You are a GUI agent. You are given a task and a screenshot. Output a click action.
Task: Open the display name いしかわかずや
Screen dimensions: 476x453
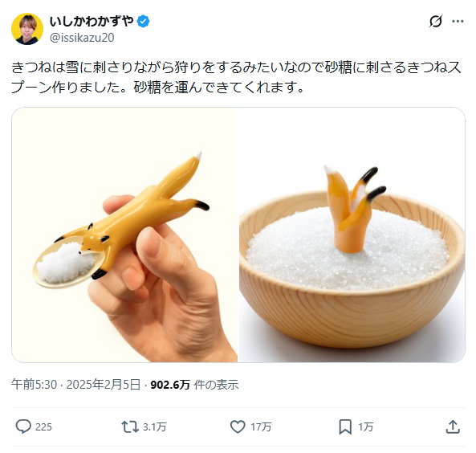(92, 22)
